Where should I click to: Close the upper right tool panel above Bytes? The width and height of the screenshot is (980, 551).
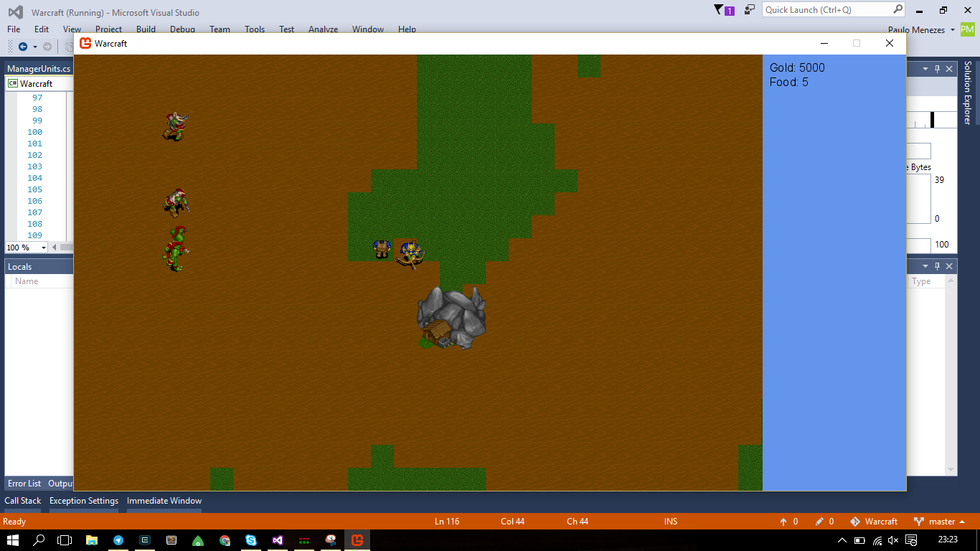pyautogui.click(x=949, y=69)
